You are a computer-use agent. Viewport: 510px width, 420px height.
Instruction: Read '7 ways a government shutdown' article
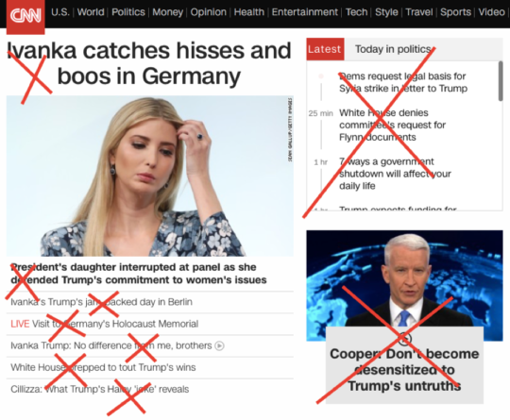coord(395,174)
